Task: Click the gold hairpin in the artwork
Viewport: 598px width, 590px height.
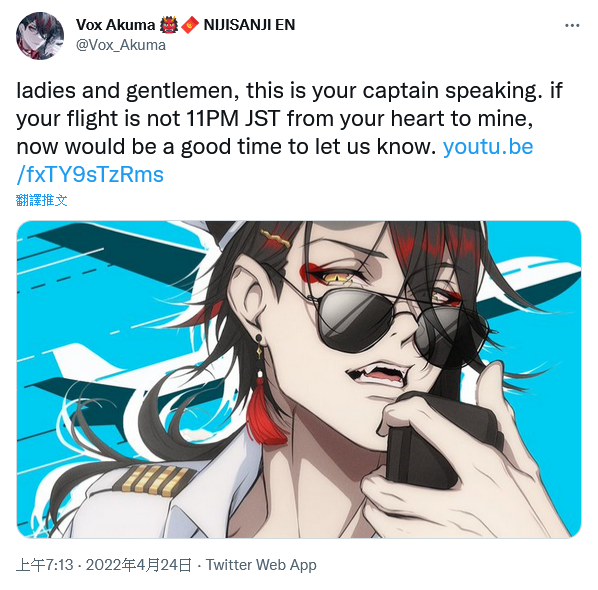Action: click(276, 238)
